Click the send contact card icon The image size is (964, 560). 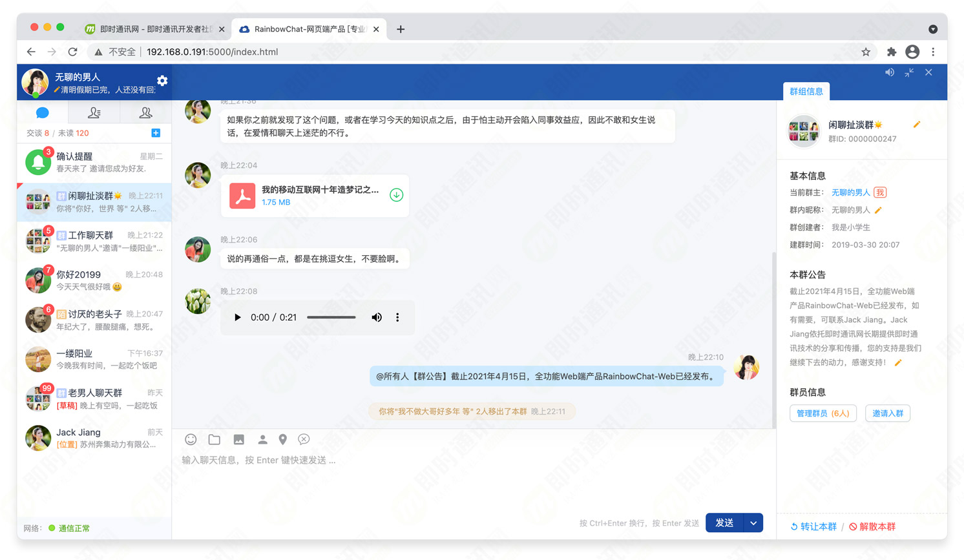(262, 439)
